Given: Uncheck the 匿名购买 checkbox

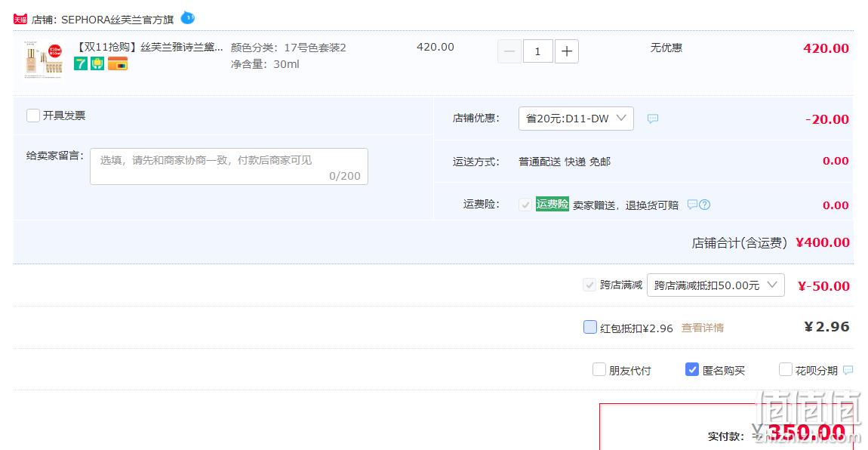Looking at the screenshot, I should point(692,369).
